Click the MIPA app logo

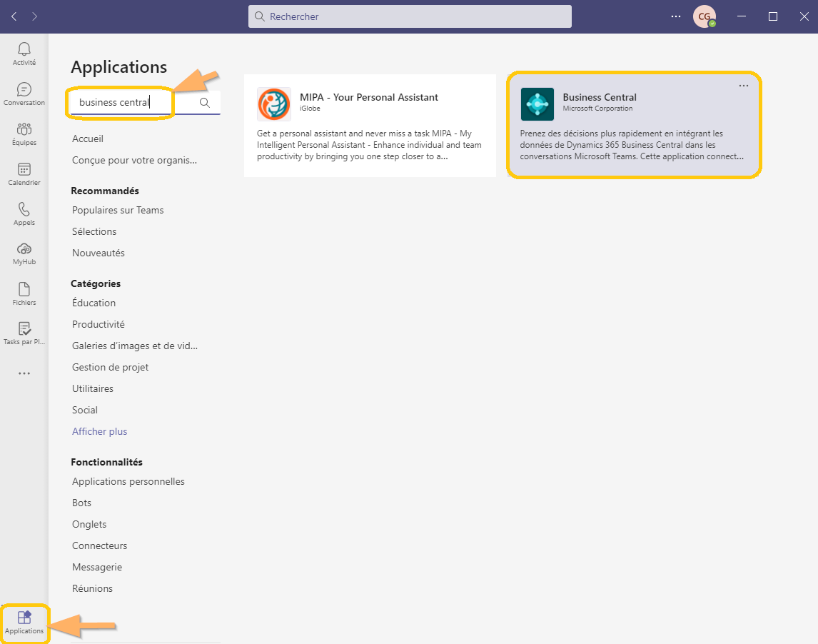click(x=274, y=104)
